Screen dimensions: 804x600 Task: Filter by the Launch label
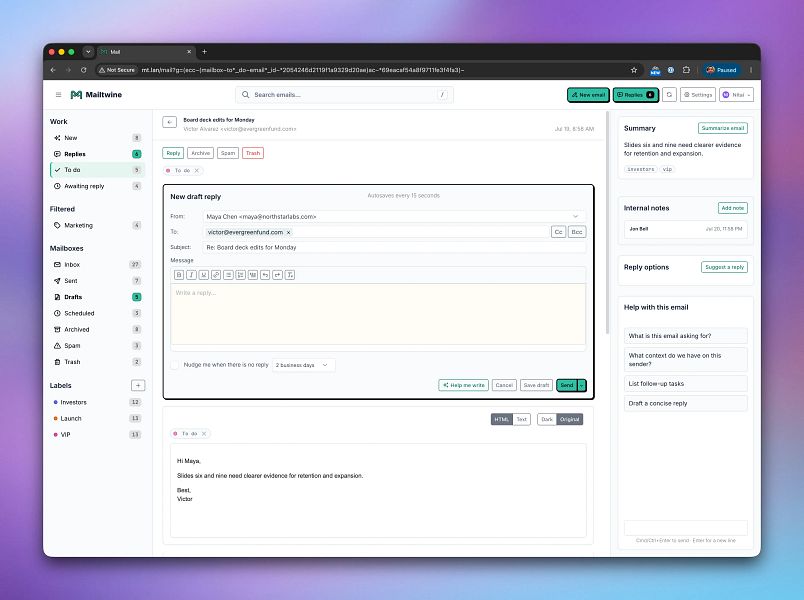click(x=97, y=418)
